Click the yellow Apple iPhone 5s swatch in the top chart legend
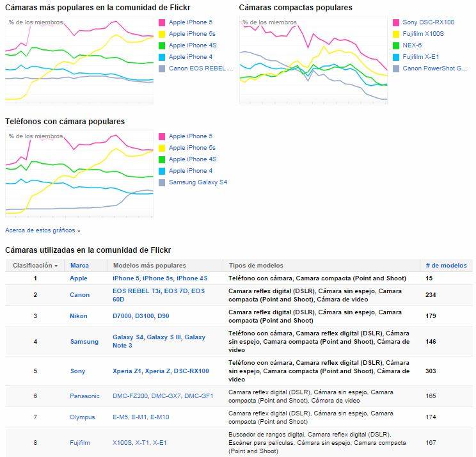The image size is (476, 457). click(162, 34)
